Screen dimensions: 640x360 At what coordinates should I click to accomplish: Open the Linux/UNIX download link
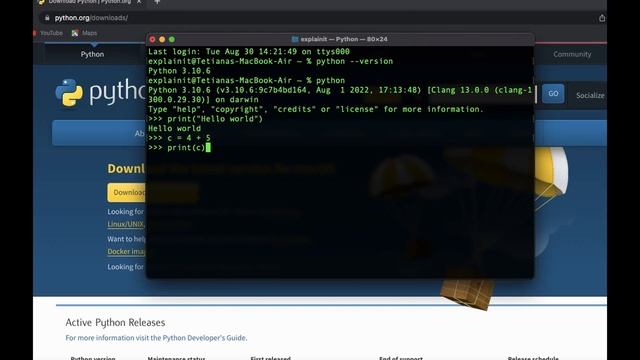pos(126,224)
